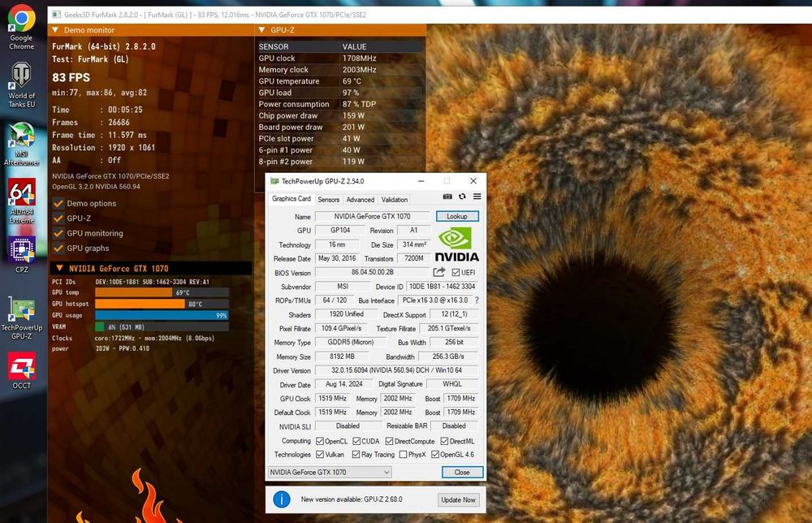
Task: Click '8-pin #2 power' sensor row
Action: click(x=340, y=162)
